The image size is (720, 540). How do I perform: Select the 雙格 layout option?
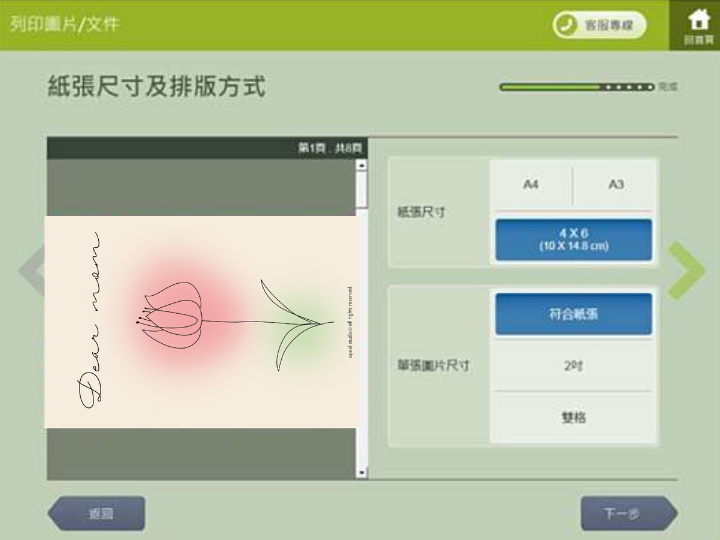coord(573,417)
